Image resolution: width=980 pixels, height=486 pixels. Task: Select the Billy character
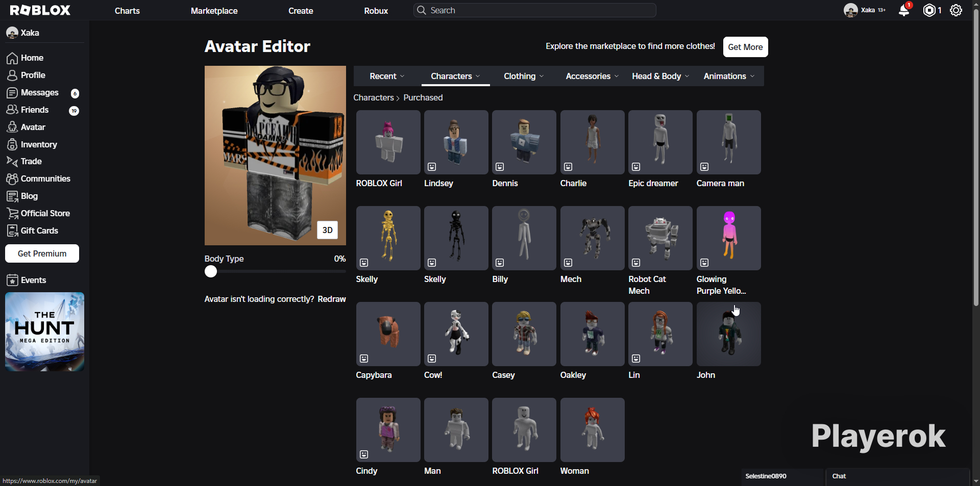click(524, 238)
